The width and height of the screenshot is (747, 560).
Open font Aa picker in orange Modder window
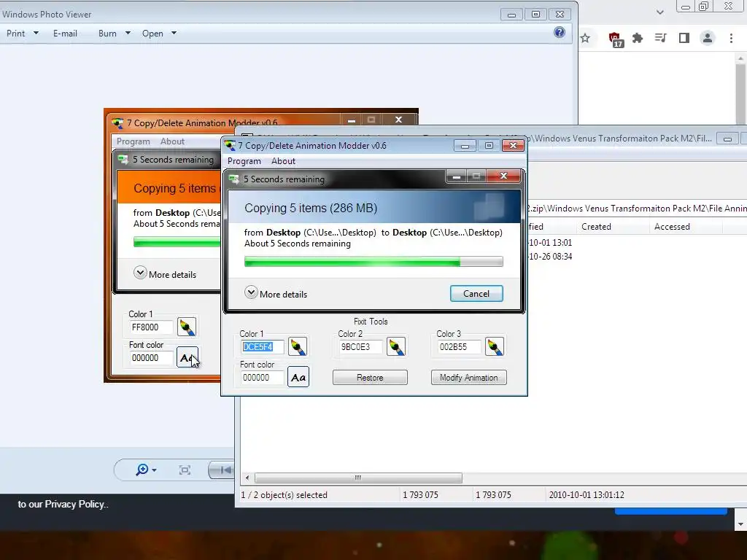[187, 357]
